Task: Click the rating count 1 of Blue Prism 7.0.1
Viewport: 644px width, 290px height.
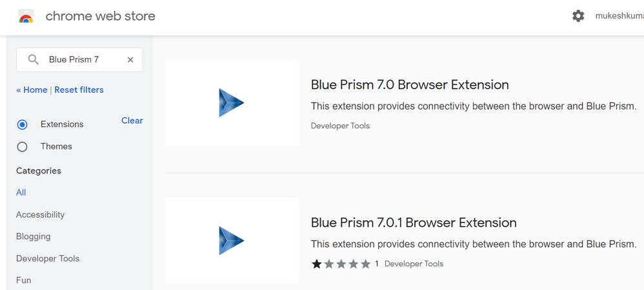Action: pos(377,264)
